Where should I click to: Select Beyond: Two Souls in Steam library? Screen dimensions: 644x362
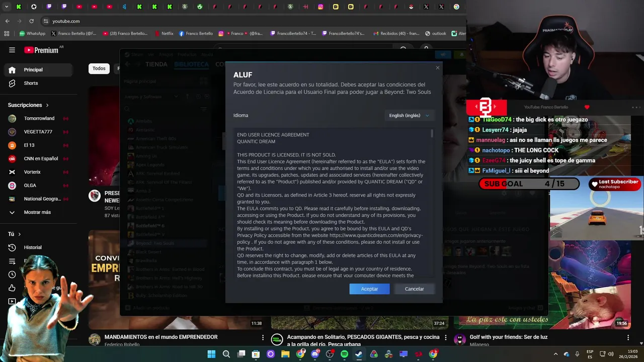[154, 243]
